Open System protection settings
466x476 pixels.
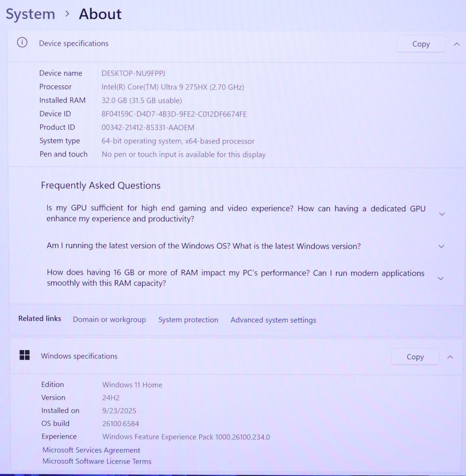pyautogui.click(x=188, y=320)
